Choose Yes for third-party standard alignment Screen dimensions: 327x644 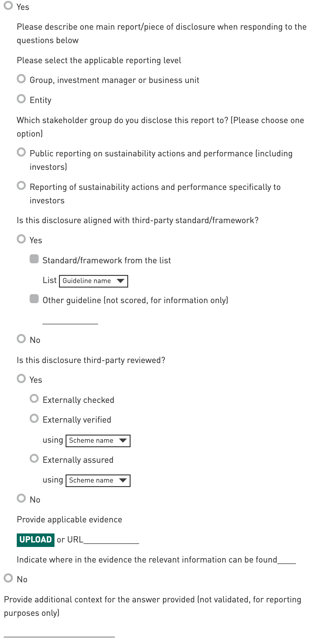coord(21,239)
